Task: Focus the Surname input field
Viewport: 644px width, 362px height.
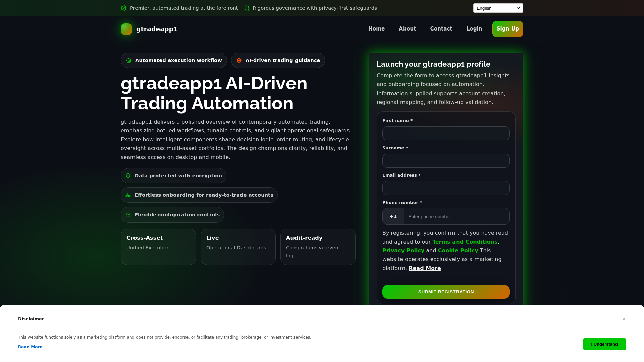Action: point(446,161)
